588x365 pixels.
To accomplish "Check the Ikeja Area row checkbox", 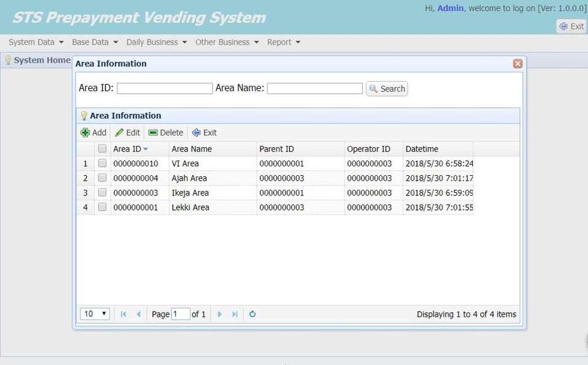I will click(102, 192).
